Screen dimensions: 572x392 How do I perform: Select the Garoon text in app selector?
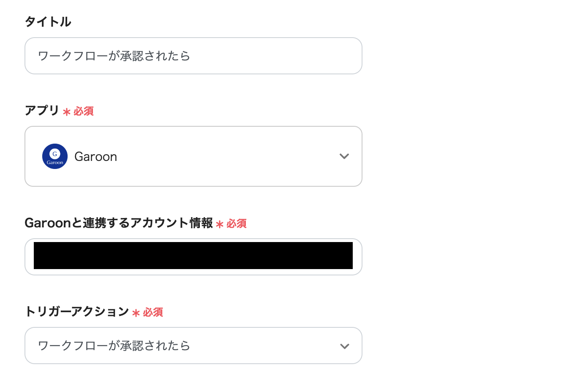(96, 157)
